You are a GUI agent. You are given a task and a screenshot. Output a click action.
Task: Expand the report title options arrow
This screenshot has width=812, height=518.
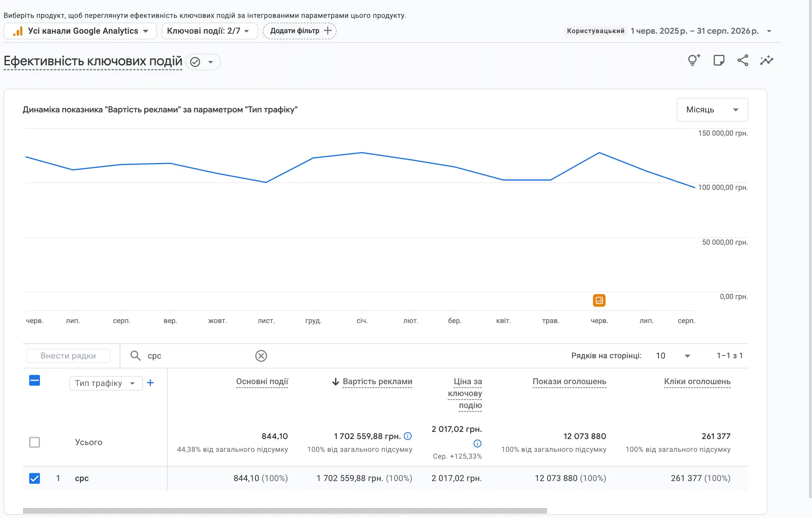click(210, 62)
